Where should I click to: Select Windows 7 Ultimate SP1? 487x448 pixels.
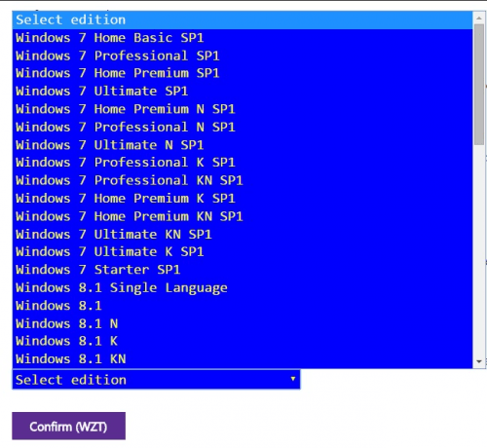[243, 92]
